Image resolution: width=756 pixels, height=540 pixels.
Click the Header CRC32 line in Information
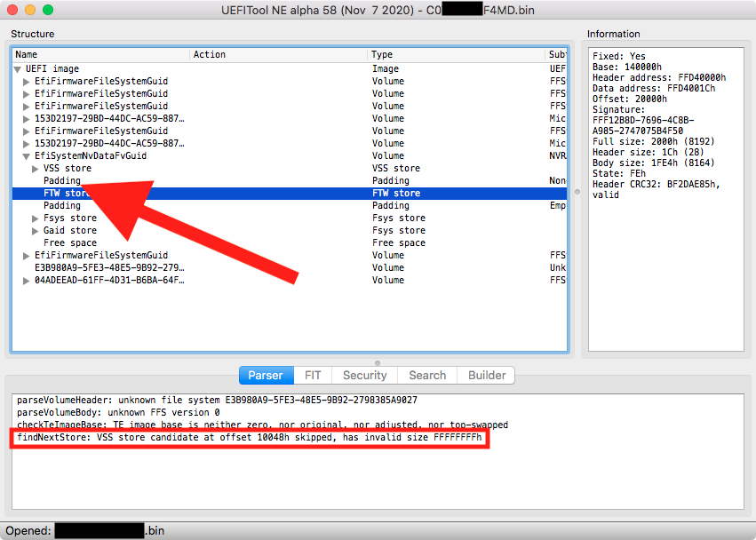[657, 189]
